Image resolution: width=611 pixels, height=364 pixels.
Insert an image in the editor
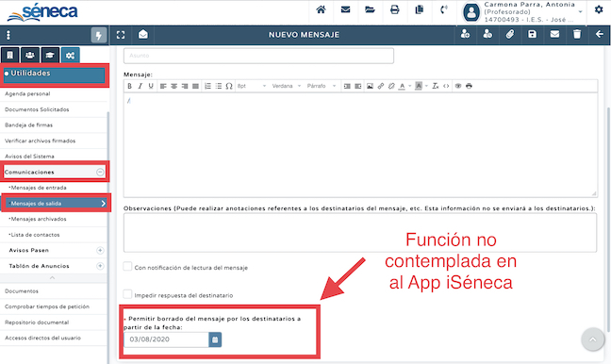pyautogui.click(x=370, y=86)
